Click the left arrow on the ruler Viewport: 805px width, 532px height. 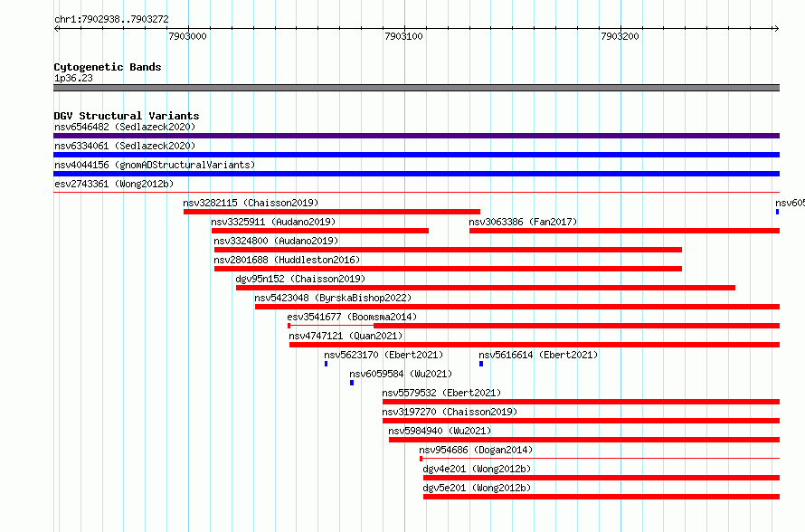click(57, 29)
